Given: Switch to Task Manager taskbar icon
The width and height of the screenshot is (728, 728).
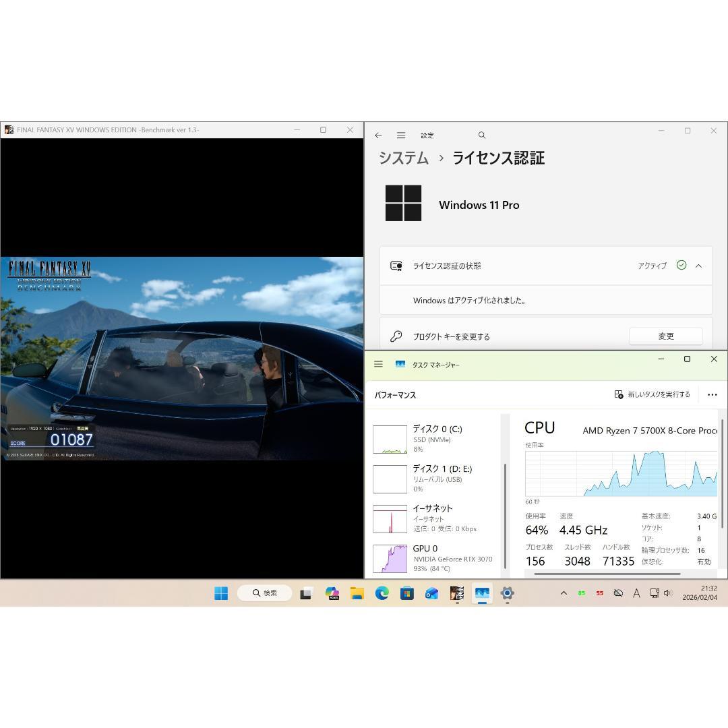Looking at the screenshot, I should [482, 593].
